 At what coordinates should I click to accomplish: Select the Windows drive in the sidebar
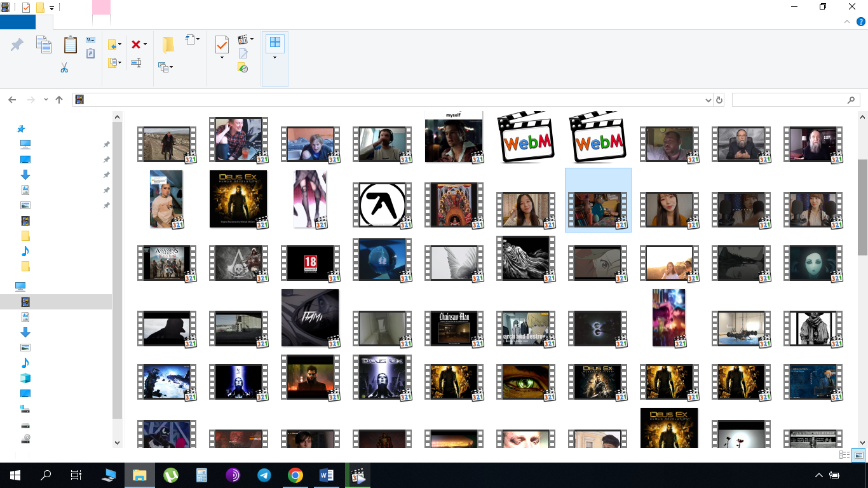tap(25, 409)
